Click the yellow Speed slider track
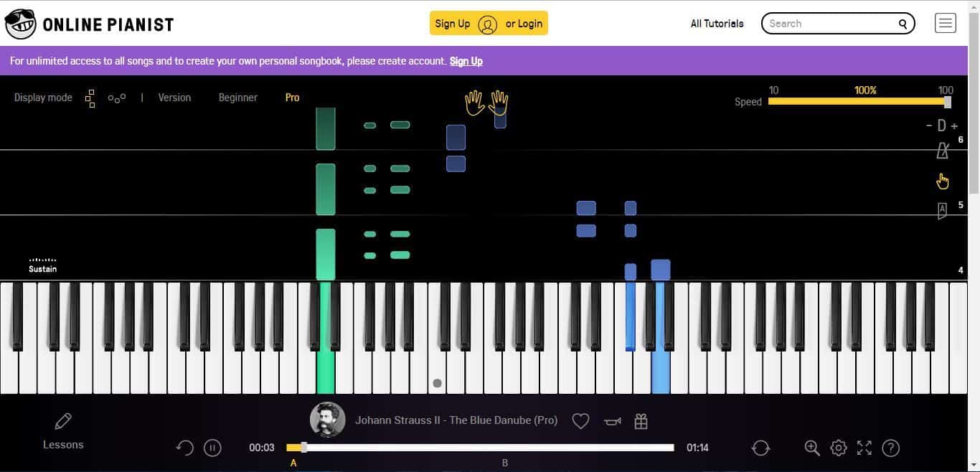This screenshot has width=980, height=472. (857, 102)
